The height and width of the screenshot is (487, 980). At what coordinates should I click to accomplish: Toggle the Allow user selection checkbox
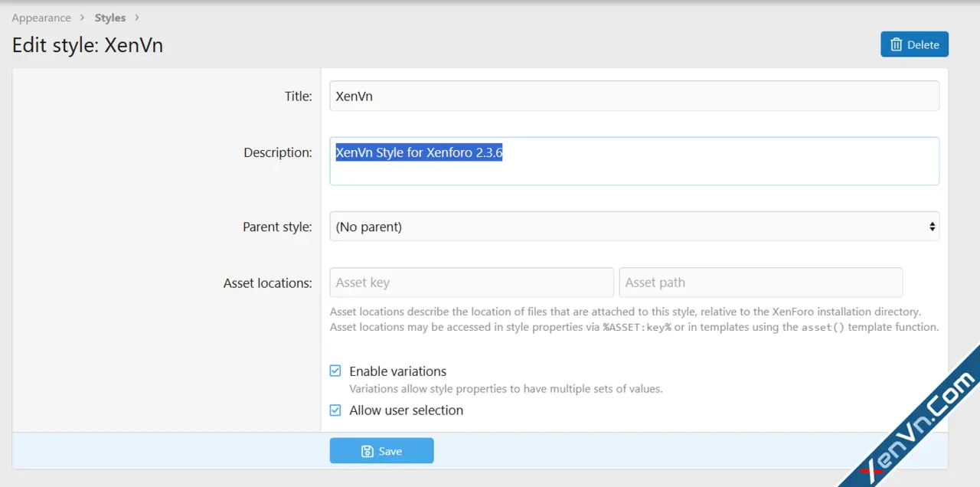coord(335,410)
